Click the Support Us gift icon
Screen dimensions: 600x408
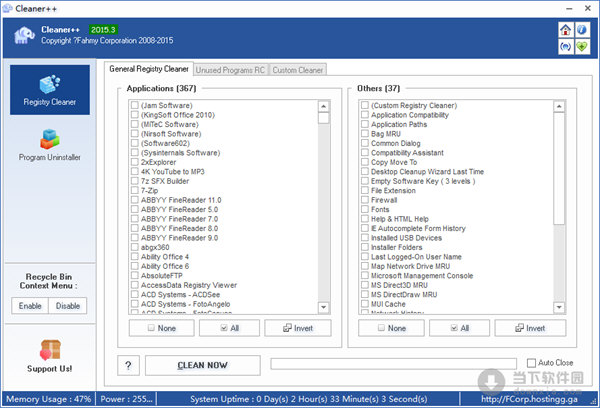point(50,350)
